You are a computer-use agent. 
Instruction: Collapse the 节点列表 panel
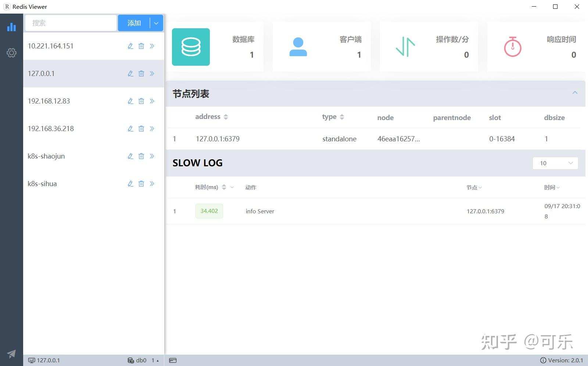click(x=575, y=93)
